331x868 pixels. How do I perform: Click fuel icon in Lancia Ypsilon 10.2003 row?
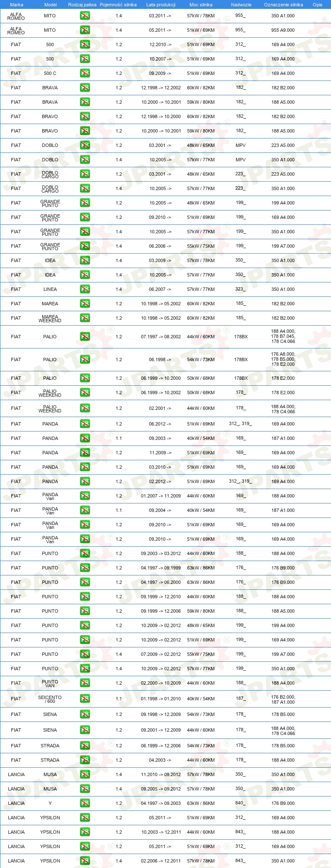tap(85, 832)
